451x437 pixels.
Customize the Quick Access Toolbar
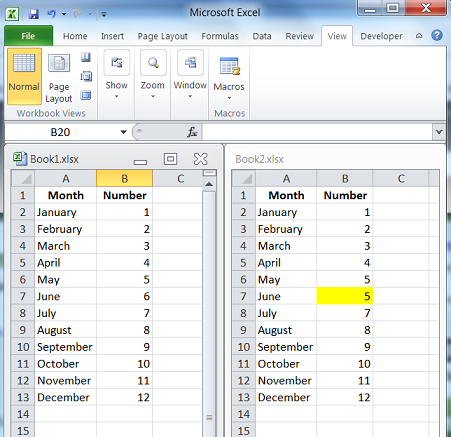[x=104, y=14]
